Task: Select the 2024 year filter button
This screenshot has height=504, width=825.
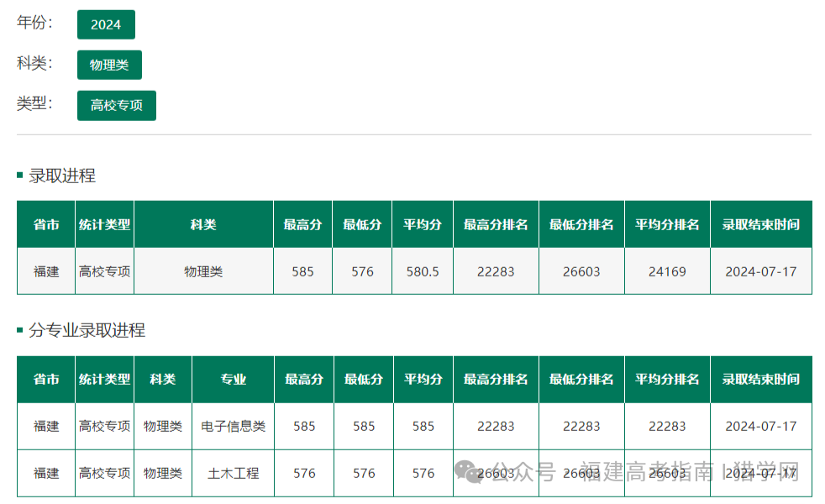Action: (x=106, y=24)
